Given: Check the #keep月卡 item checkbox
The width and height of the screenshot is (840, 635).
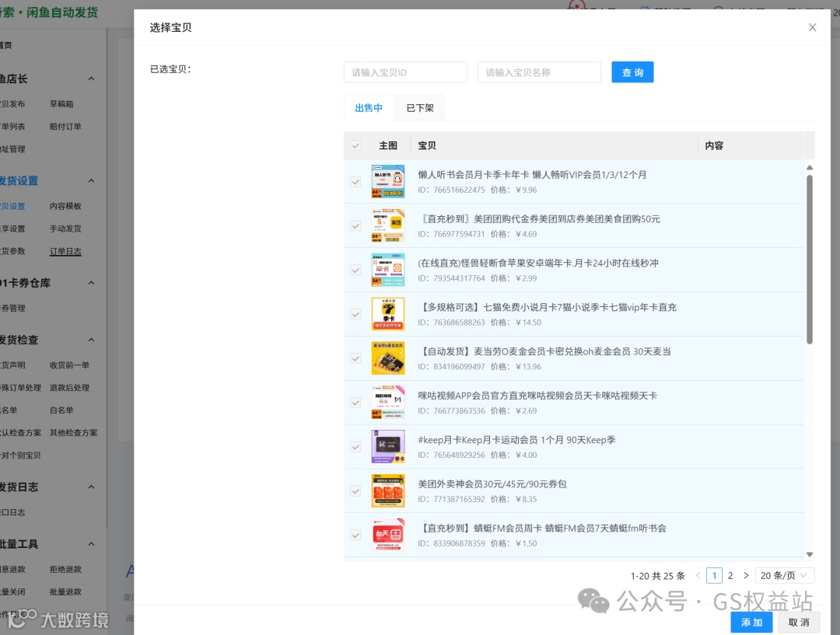Looking at the screenshot, I should (x=355, y=447).
